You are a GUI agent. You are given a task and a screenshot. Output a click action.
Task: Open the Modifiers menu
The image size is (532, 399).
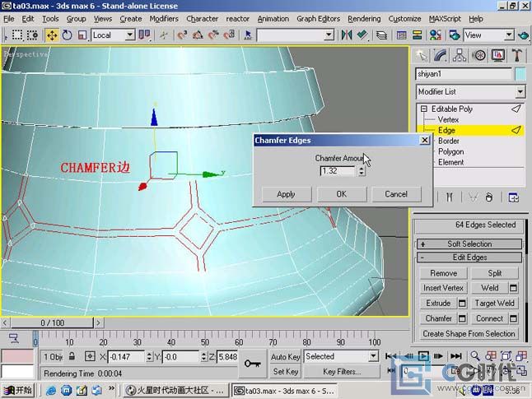pyautogui.click(x=164, y=19)
